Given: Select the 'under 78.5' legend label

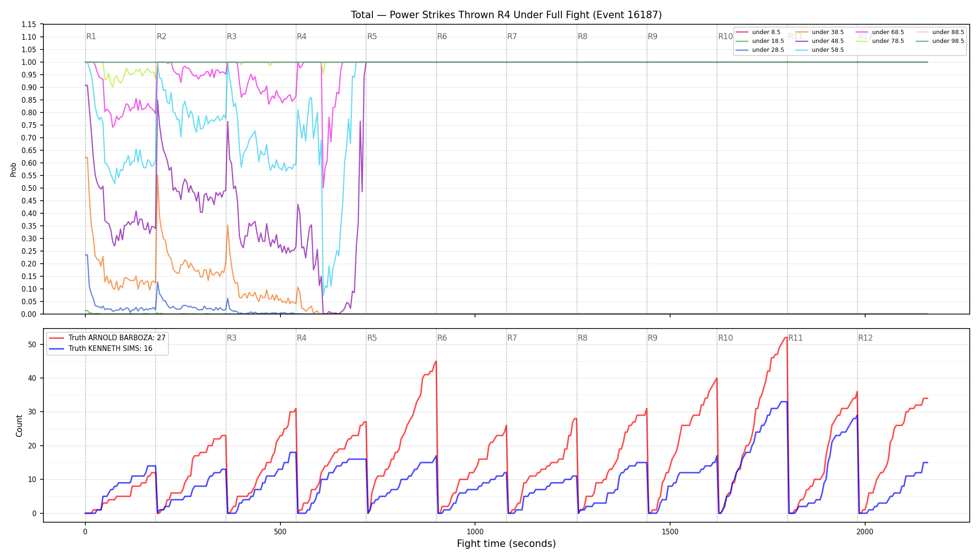Looking at the screenshot, I should click(x=888, y=41).
